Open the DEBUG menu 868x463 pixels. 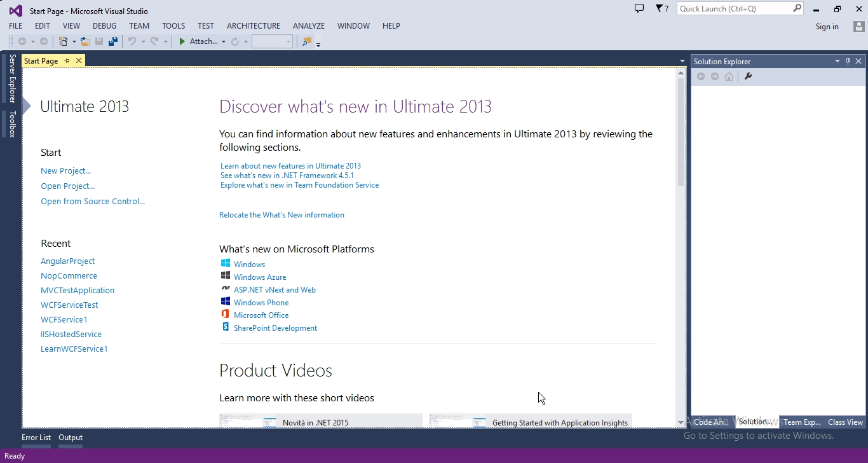point(104,26)
